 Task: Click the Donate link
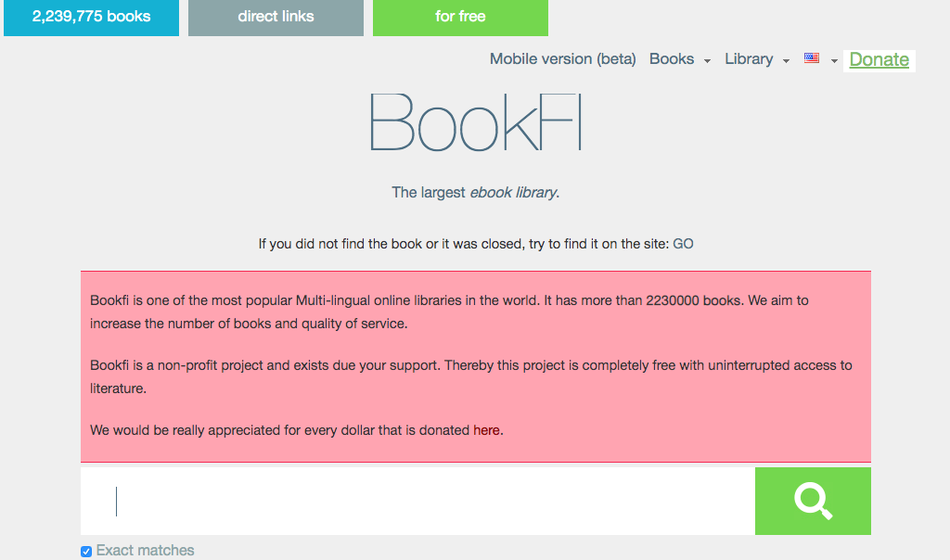(x=879, y=60)
